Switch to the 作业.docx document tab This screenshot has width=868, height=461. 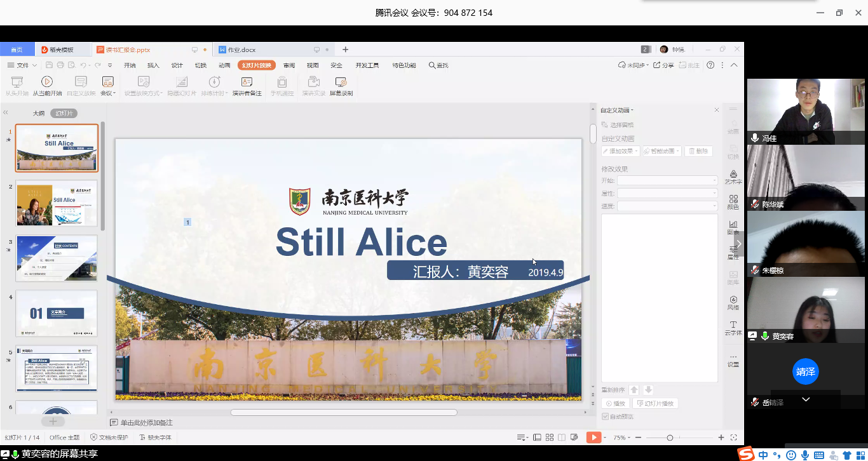[x=241, y=50]
